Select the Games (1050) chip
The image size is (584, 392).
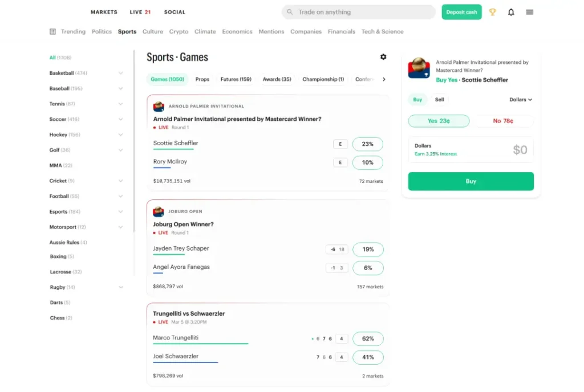(167, 79)
